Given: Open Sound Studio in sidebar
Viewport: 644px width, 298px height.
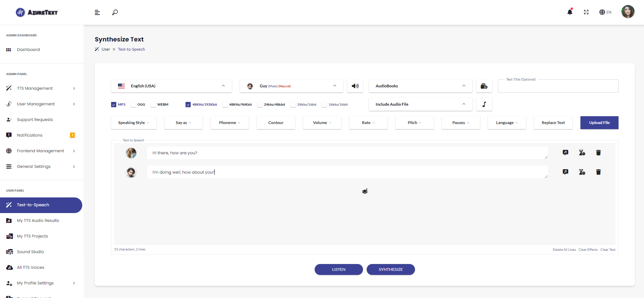Looking at the screenshot, I should [41, 252].
